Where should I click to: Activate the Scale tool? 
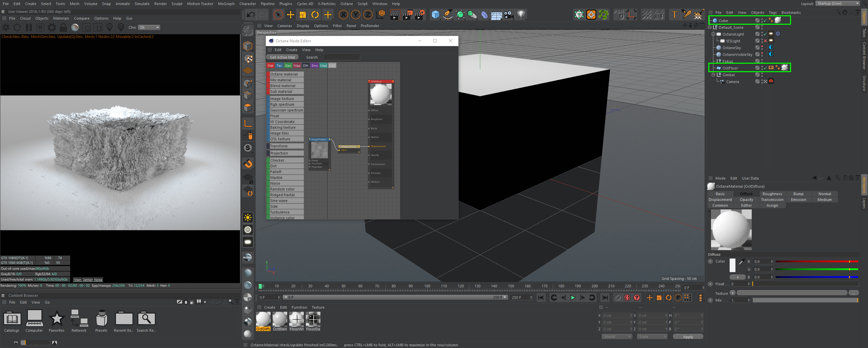302,15
